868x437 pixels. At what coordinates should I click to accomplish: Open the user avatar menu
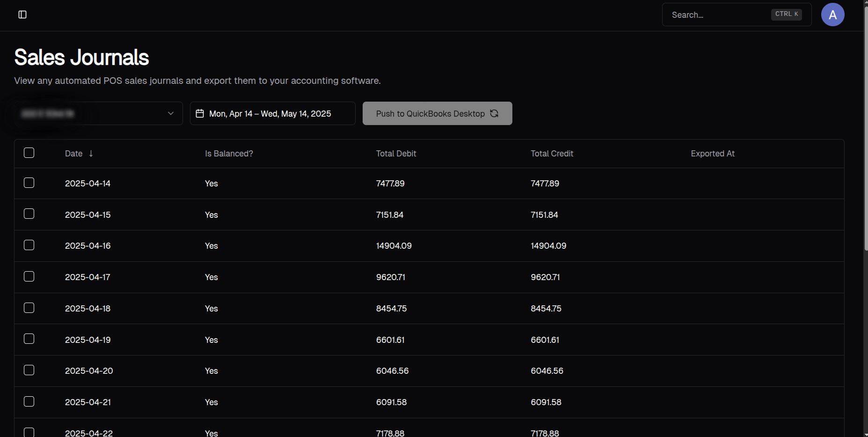click(832, 15)
